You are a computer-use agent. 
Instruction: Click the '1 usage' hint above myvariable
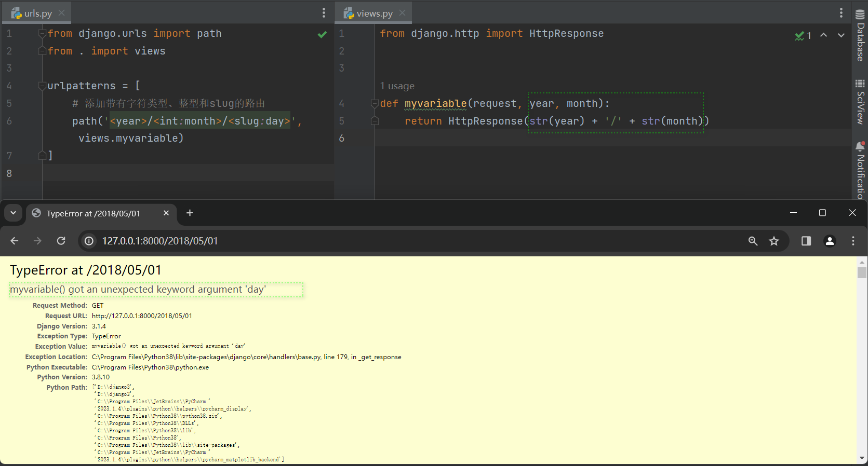pos(397,86)
